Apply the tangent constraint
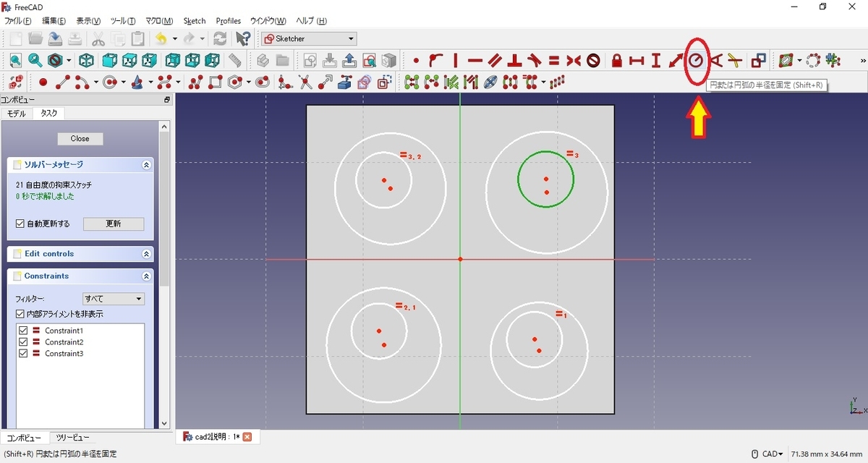This screenshot has width=868, height=463. (x=535, y=61)
